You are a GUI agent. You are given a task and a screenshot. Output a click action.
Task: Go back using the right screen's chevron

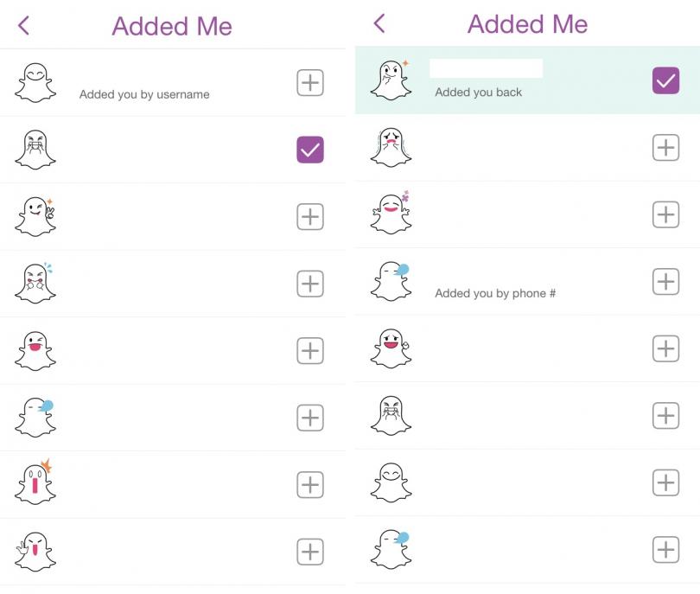pyautogui.click(x=379, y=23)
